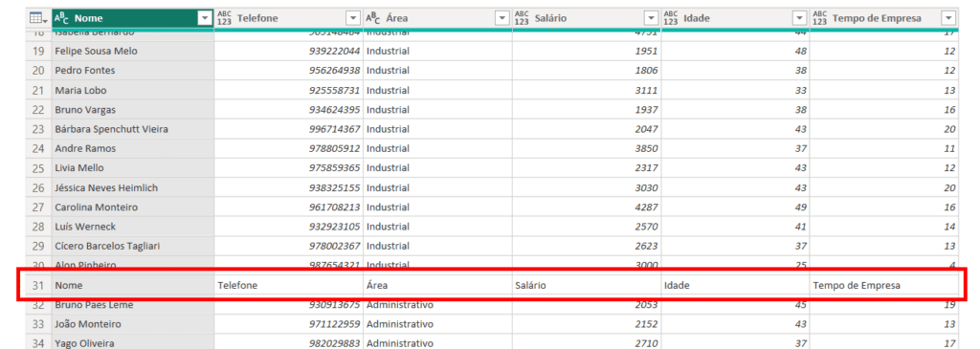Click the salary value 3111
The image size is (980, 349).
point(646,90)
